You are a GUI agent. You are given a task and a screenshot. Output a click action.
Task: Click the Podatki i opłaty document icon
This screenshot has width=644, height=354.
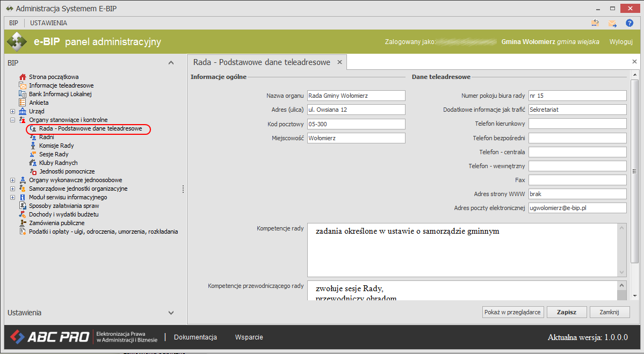pos(23,232)
